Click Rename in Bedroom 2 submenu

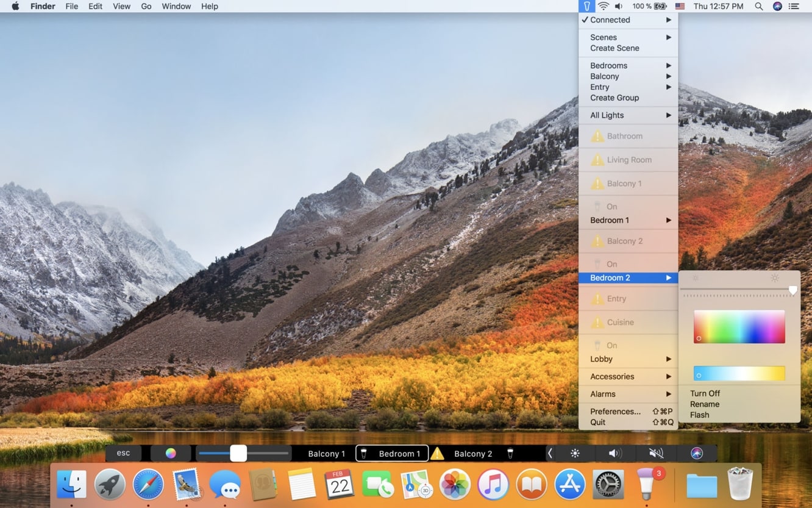click(x=704, y=404)
